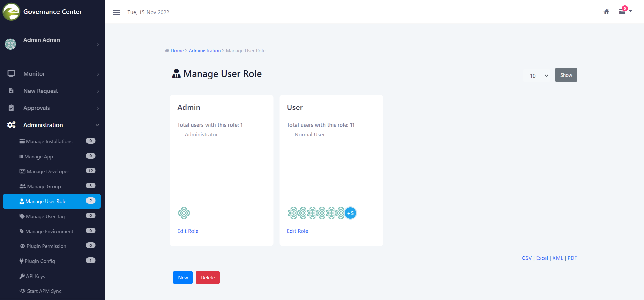The width and height of the screenshot is (644, 300).
Task: Click the hamburger menu icon
Action: pos(116,12)
